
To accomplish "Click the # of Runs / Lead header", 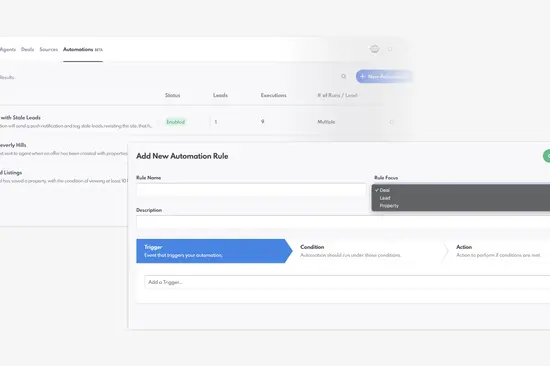I will [337, 95].
